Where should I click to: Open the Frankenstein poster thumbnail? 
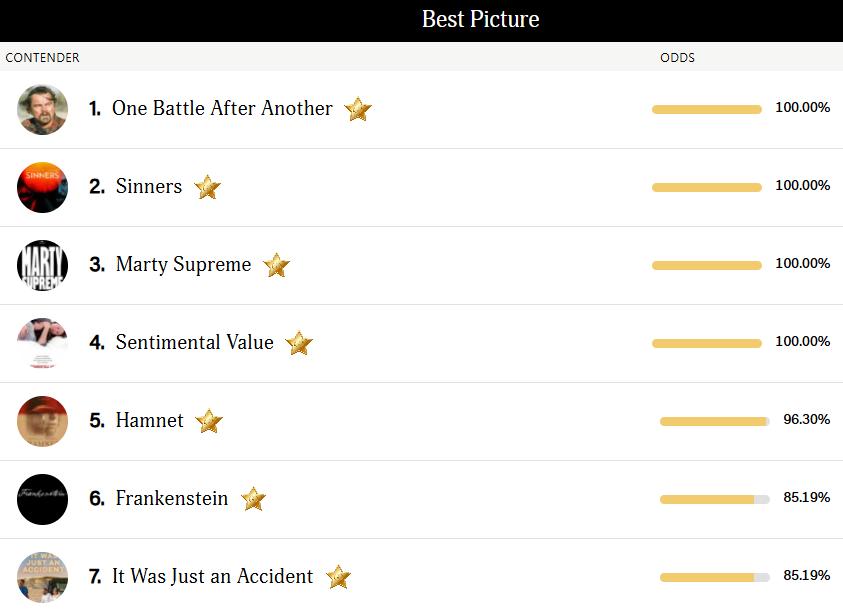tap(42, 499)
